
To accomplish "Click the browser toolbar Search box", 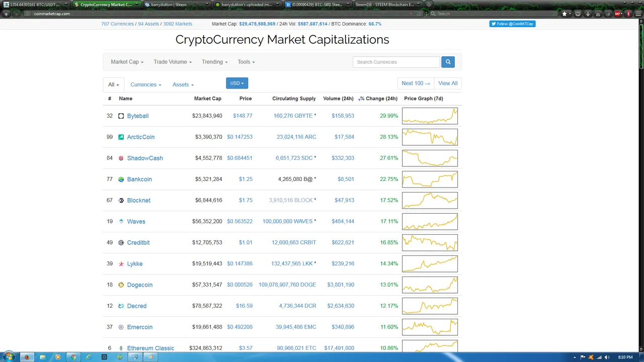I will tap(493, 14).
